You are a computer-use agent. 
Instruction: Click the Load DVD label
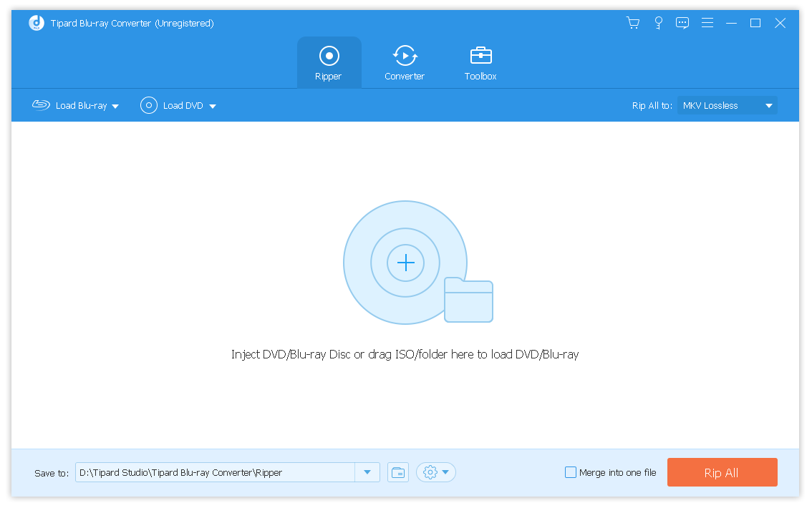tap(184, 105)
